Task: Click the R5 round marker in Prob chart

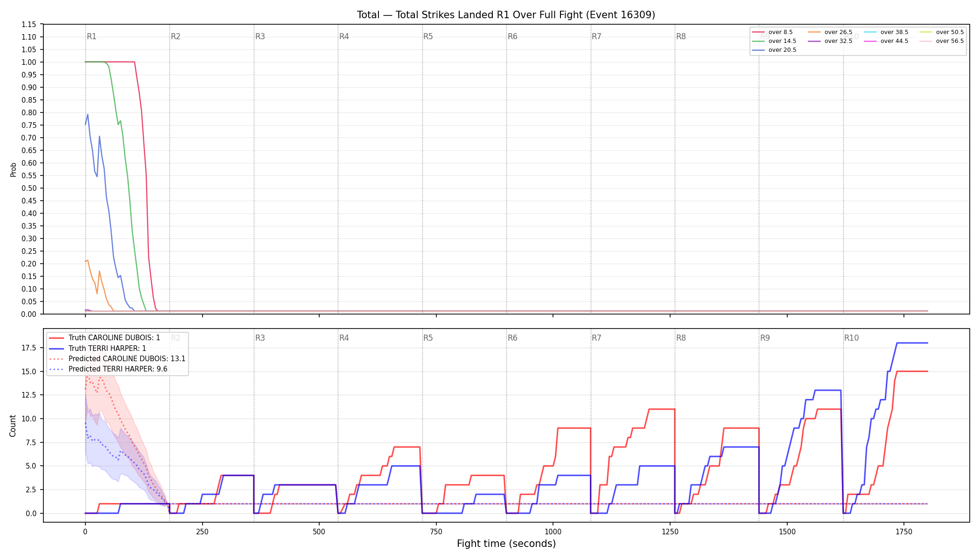Action: pyautogui.click(x=428, y=36)
